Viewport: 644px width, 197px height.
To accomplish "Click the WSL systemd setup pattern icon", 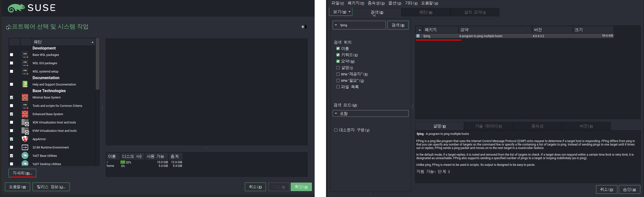I will point(25,71).
